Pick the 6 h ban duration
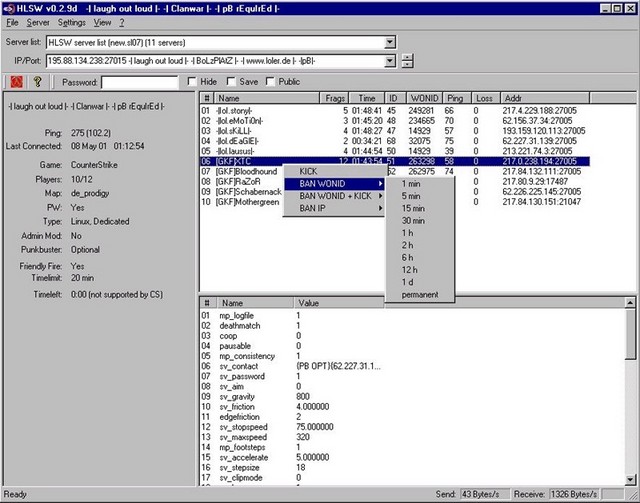640x503 pixels. (420, 257)
